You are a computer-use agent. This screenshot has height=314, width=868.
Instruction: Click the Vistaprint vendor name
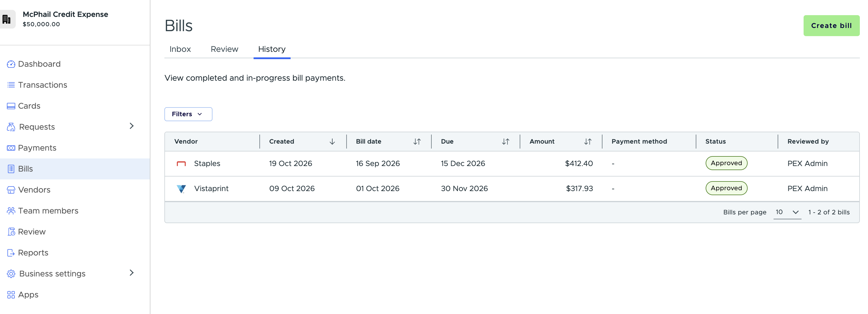point(211,189)
